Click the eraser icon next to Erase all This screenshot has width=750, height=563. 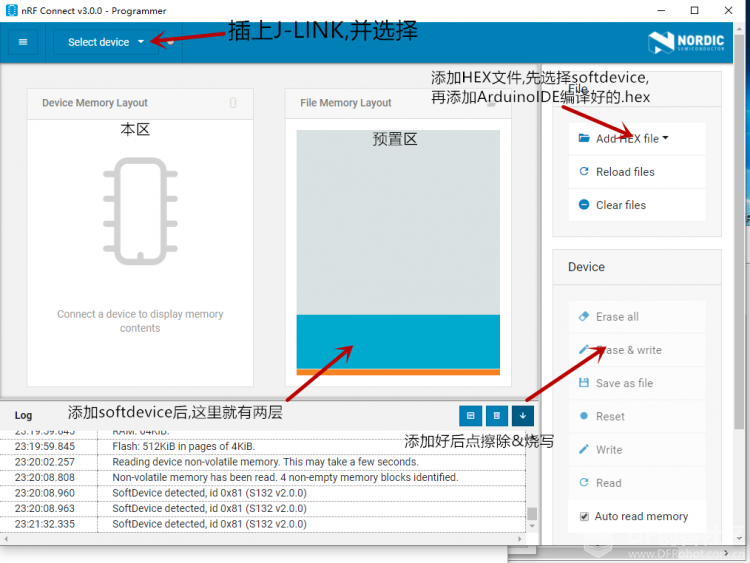point(584,316)
